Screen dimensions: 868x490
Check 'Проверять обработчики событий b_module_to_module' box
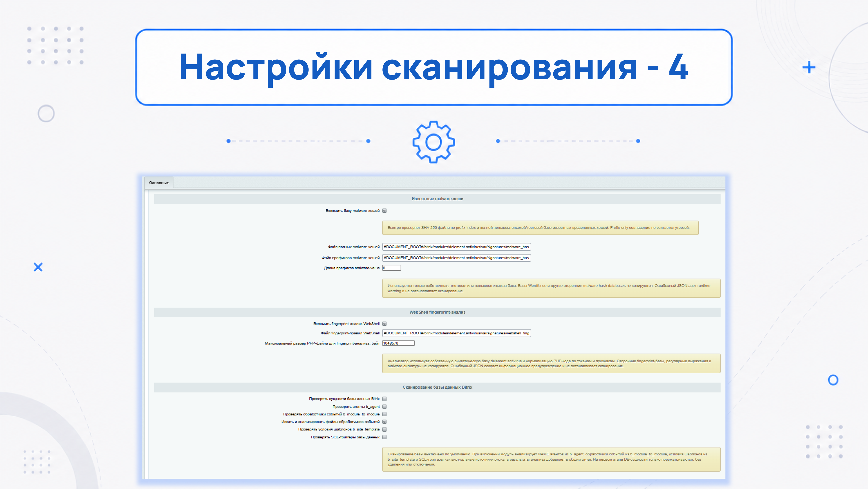[x=385, y=414]
